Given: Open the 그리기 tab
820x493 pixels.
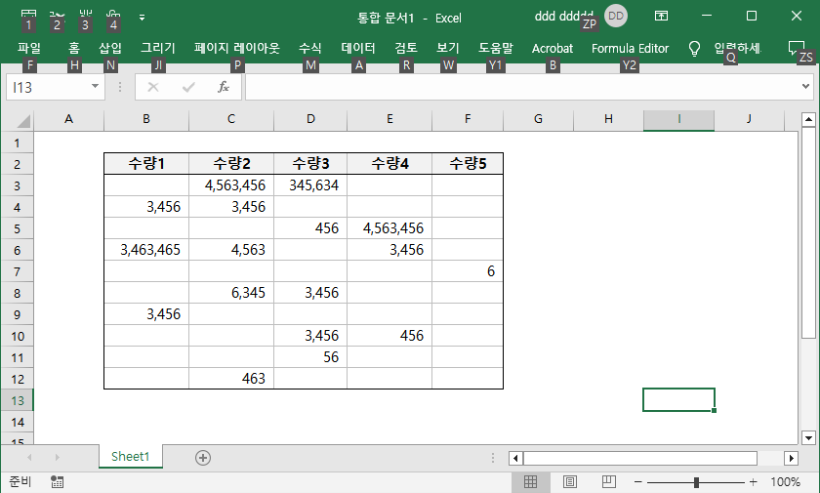Looking at the screenshot, I should 158,49.
